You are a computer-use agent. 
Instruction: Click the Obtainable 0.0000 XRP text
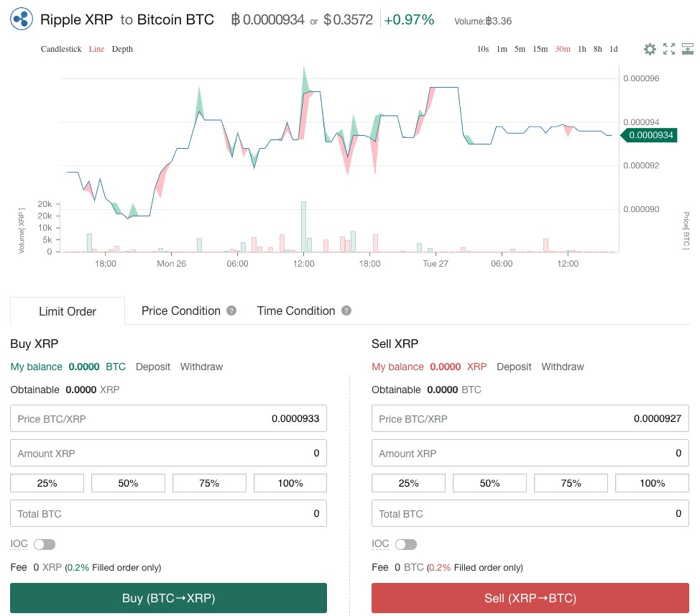(x=65, y=390)
